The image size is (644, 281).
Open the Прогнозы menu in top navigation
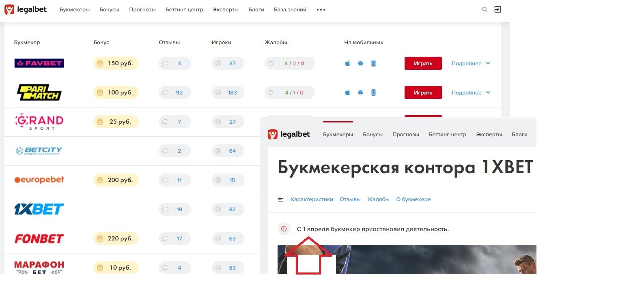point(142,9)
